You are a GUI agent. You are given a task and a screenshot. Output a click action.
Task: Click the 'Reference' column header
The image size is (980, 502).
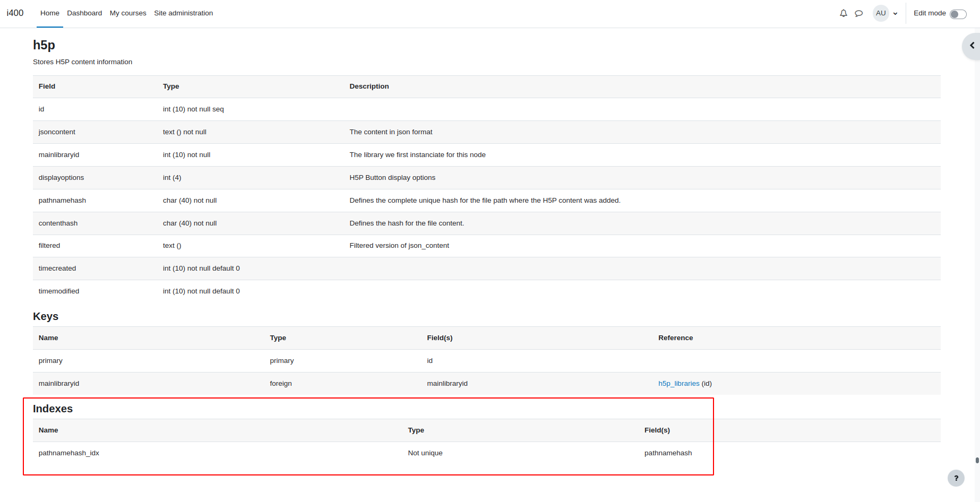675,338
